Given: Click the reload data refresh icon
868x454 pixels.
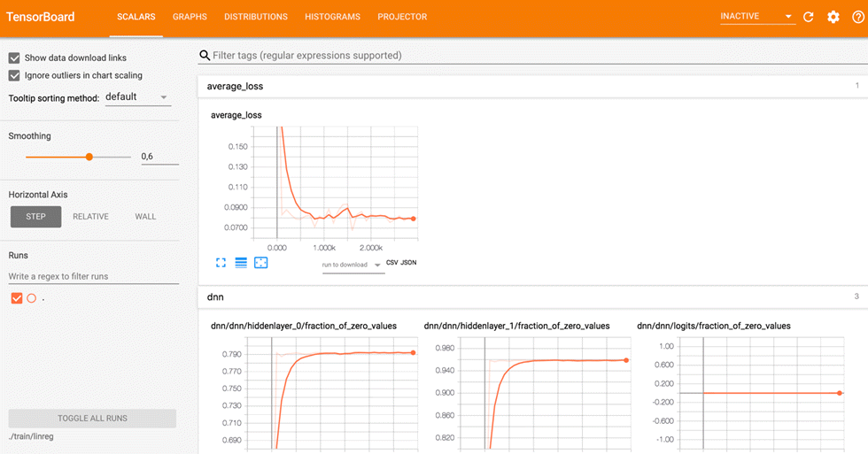Looking at the screenshot, I should coord(808,17).
